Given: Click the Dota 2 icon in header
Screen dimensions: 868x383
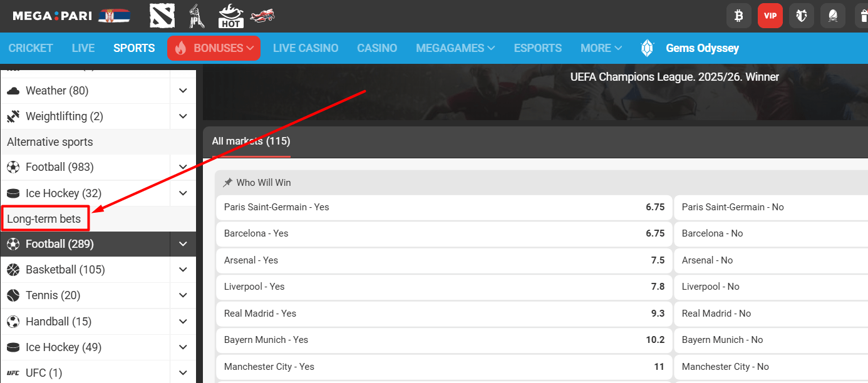Looking at the screenshot, I should 162,16.
